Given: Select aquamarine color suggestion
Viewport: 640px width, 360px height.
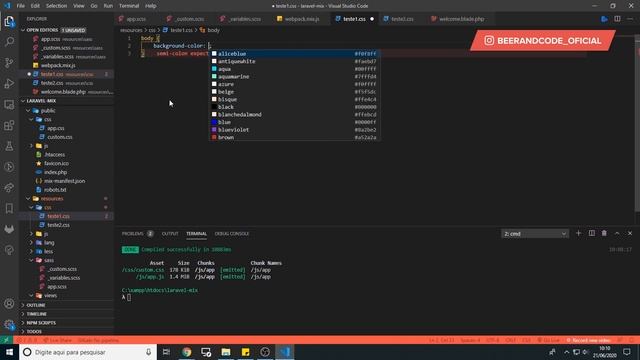Looking at the screenshot, I should tap(295, 76).
